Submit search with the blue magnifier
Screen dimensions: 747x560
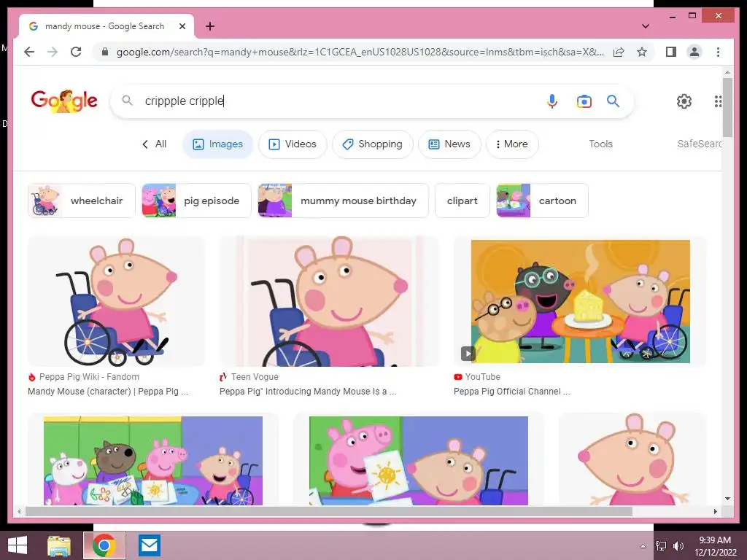(x=613, y=101)
